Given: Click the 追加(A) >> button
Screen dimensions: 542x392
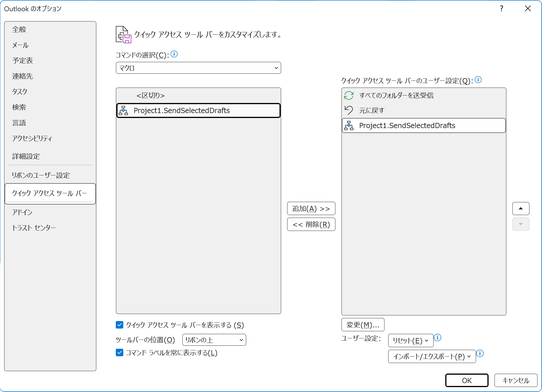Looking at the screenshot, I should point(311,209).
